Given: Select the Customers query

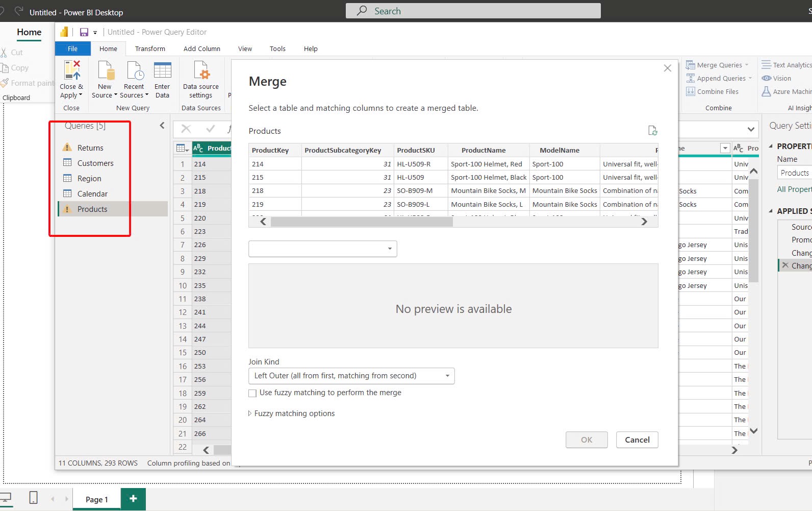Looking at the screenshot, I should (113, 163).
